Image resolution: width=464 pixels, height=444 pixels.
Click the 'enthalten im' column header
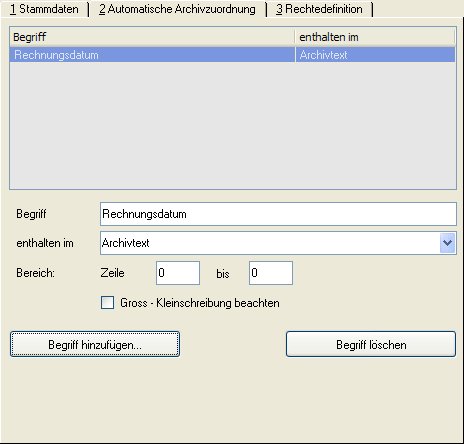click(x=375, y=37)
